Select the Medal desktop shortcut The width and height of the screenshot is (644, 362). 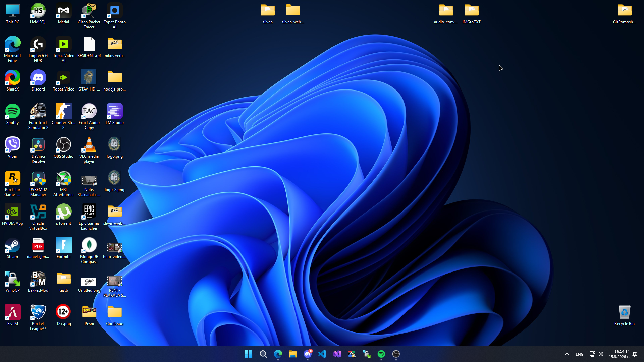[x=64, y=14]
